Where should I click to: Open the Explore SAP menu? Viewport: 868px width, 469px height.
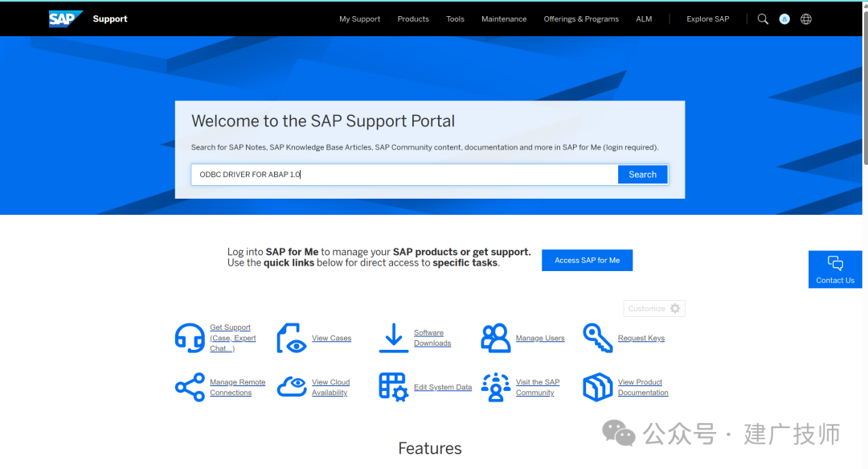[x=708, y=19]
